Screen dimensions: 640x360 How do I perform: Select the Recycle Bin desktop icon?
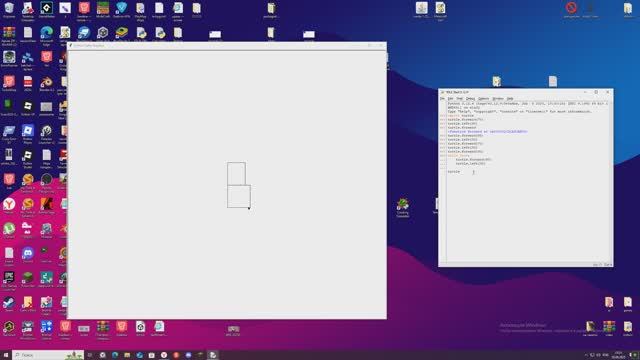(x=9, y=10)
